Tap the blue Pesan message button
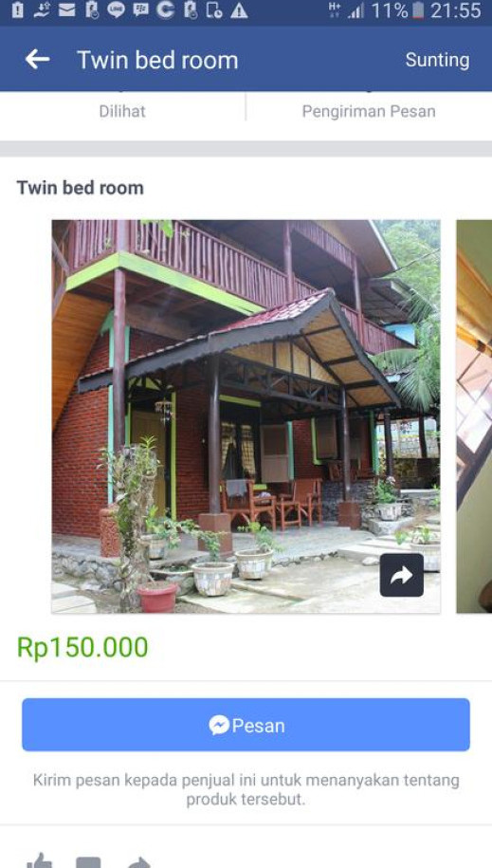 (x=246, y=725)
